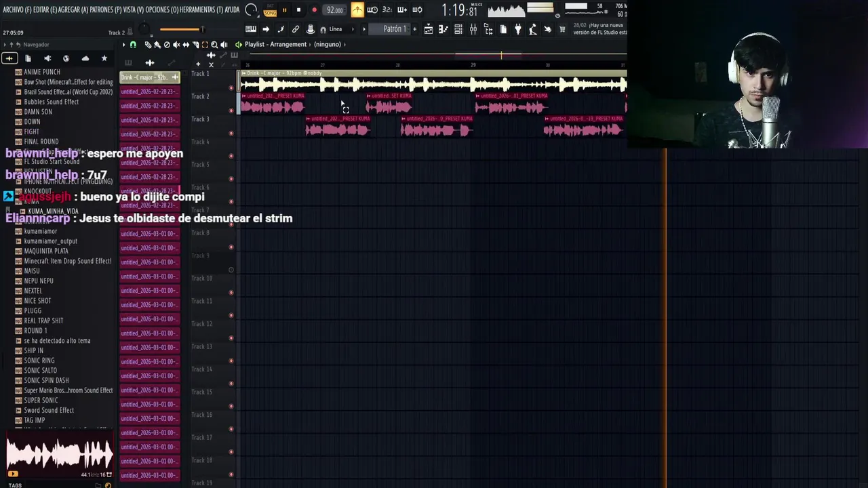Screen dimensions: 868x488
Task: Stop playback with the transport stop button
Action: (298, 10)
